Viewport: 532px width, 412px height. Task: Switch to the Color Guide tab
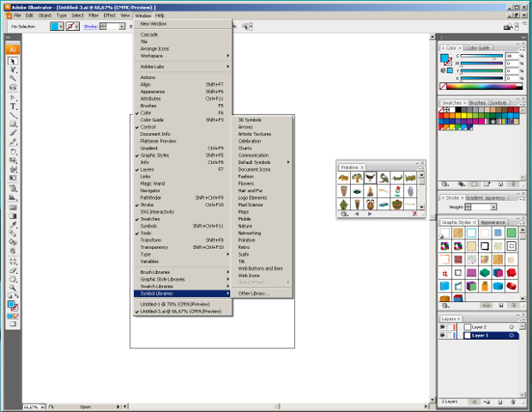(x=478, y=47)
